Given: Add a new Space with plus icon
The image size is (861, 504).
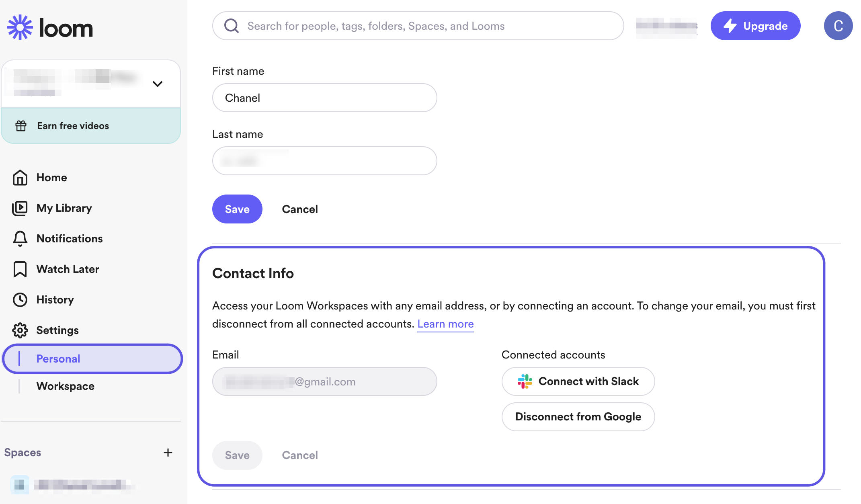Looking at the screenshot, I should [168, 453].
